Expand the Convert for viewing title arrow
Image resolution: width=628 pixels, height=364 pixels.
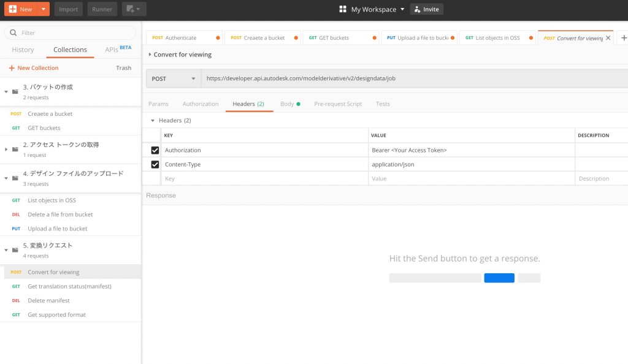tap(150, 55)
